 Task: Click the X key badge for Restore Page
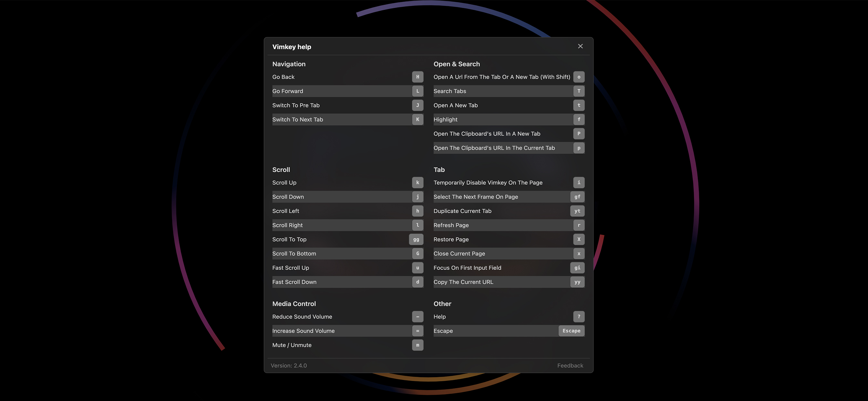(x=579, y=239)
